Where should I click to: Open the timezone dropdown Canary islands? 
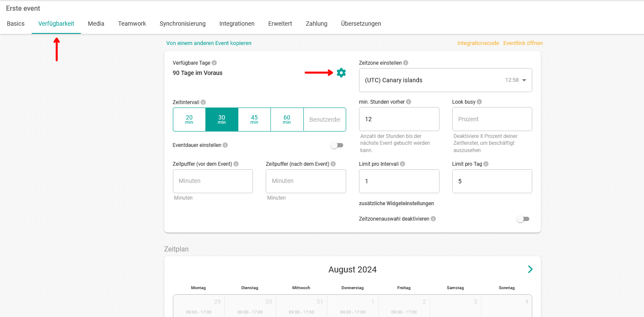[x=445, y=80]
